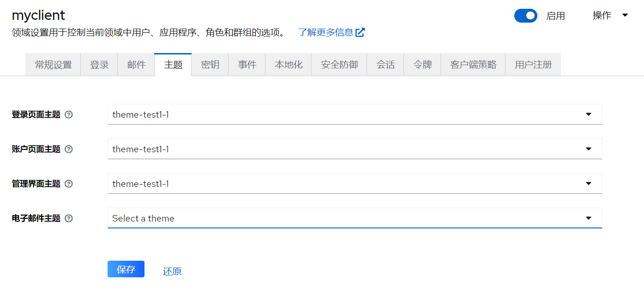The image size is (644, 305).
Task: Open the 会话 tab
Action: pyautogui.click(x=385, y=65)
